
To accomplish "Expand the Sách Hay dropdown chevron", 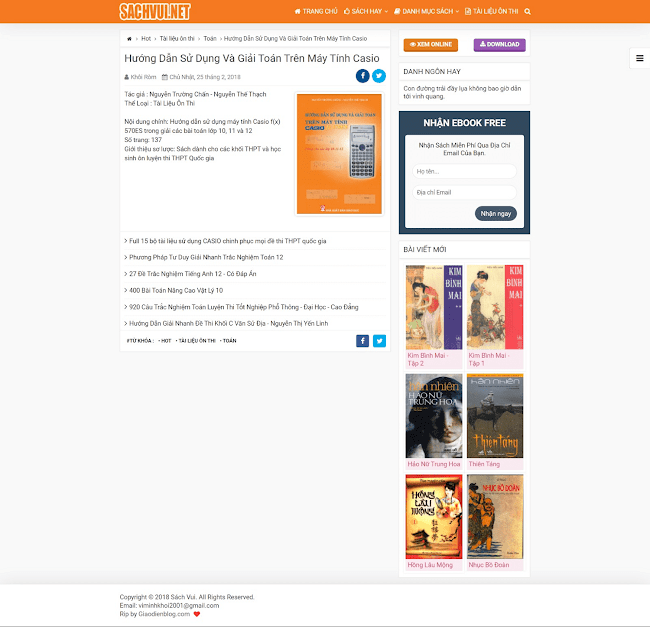I will pos(386,12).
